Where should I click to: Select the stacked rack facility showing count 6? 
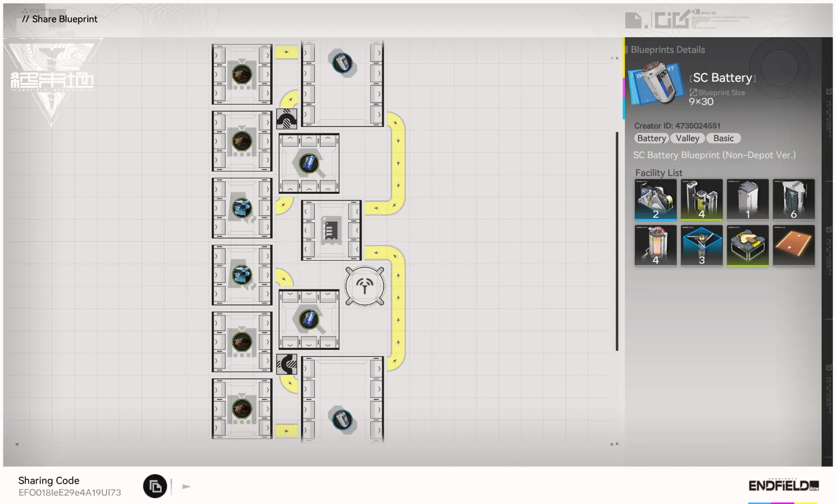point(794,199)
